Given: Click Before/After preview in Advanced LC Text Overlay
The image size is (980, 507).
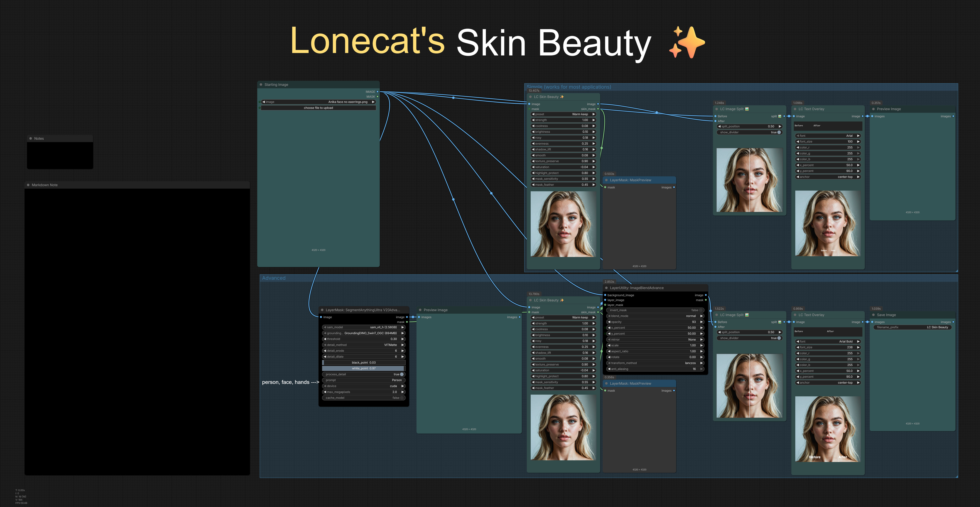Looking at the screenshot, I should pos(828,429).
